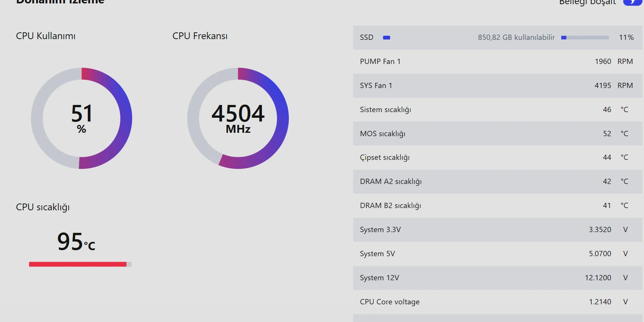644x322 pixels.
Task: Select the System 12V voltage row
Action: 497,278
